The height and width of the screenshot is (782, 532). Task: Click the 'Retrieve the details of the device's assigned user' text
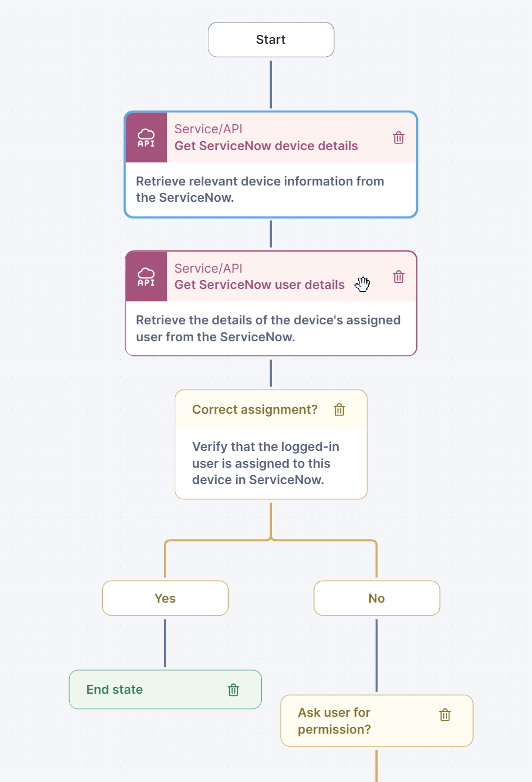(x=269, y=328)
